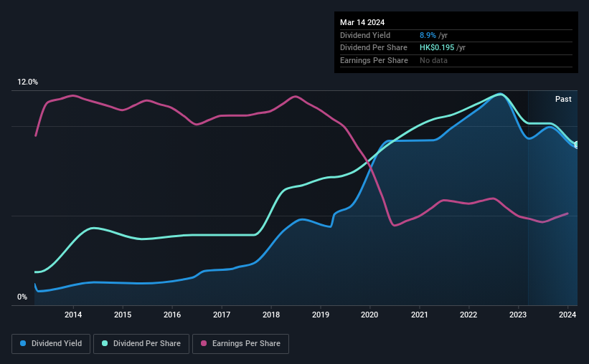Click the HK$0.195 dividend per share value

click(x=437, y=48)
